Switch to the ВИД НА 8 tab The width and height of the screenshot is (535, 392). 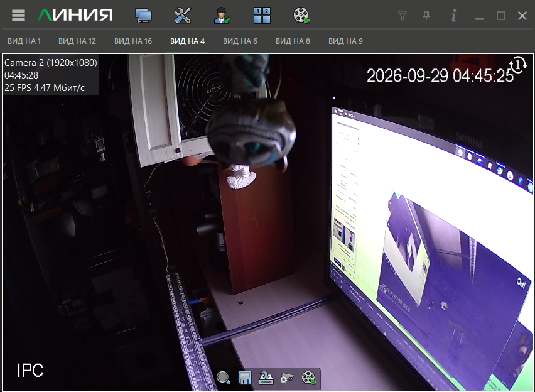[293, 41]
